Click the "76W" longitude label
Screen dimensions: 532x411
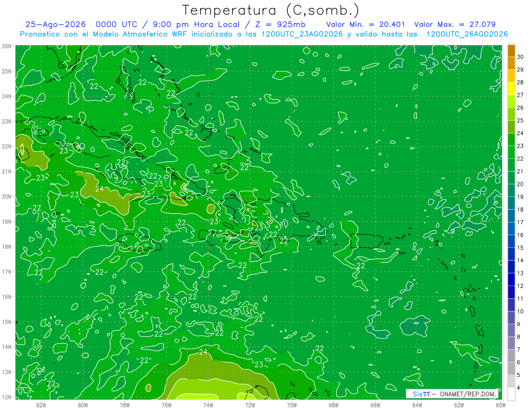click(x=167, y=405)
